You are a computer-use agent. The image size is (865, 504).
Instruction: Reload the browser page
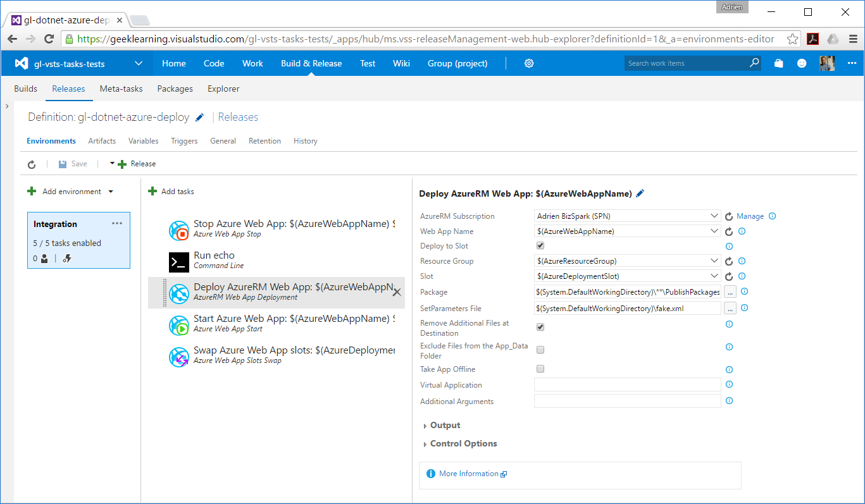(49, 39)
